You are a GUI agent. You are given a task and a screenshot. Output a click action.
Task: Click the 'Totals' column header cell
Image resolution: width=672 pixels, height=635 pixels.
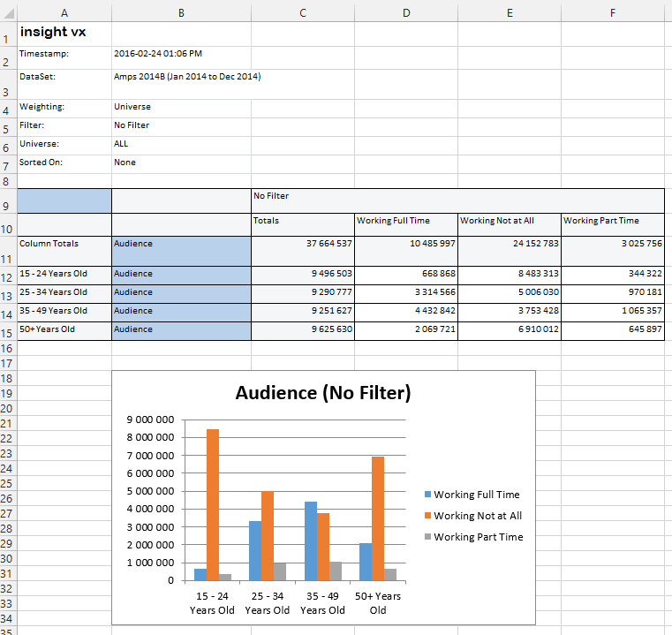click(303, 224)
